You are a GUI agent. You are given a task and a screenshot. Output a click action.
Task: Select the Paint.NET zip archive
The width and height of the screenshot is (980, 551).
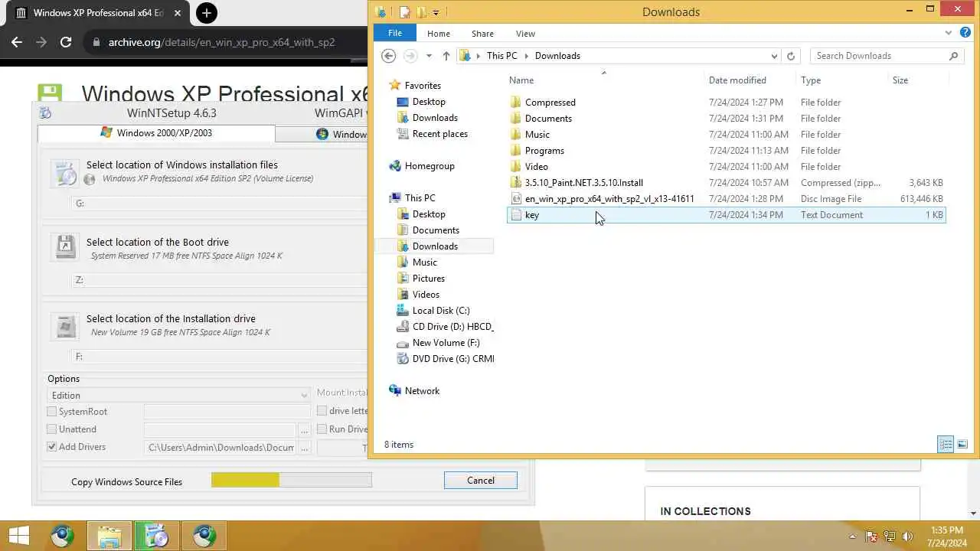(583, 183)
